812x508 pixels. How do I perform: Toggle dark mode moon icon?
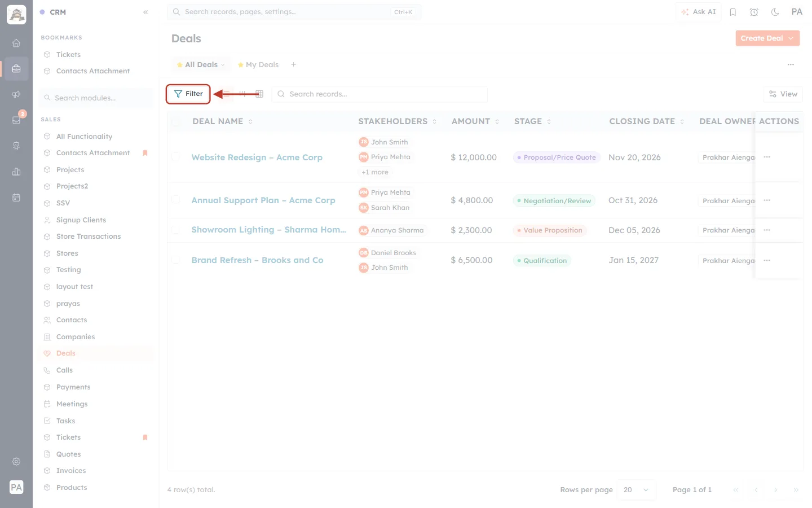tap(775, 12)
